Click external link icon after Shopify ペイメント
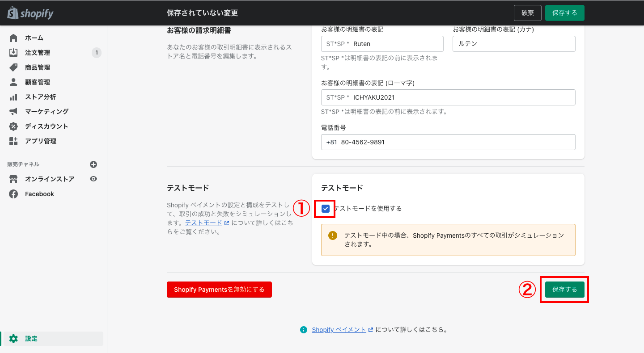The width and height of the screenshot is (644, 353). coord(370,330)
